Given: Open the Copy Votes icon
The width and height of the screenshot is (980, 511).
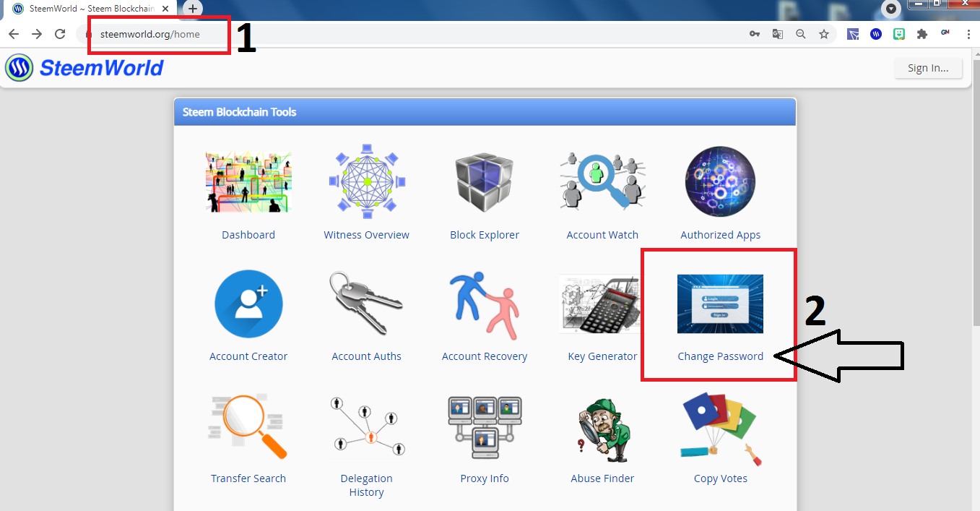Looking at the screenshot, I should 720,429.
